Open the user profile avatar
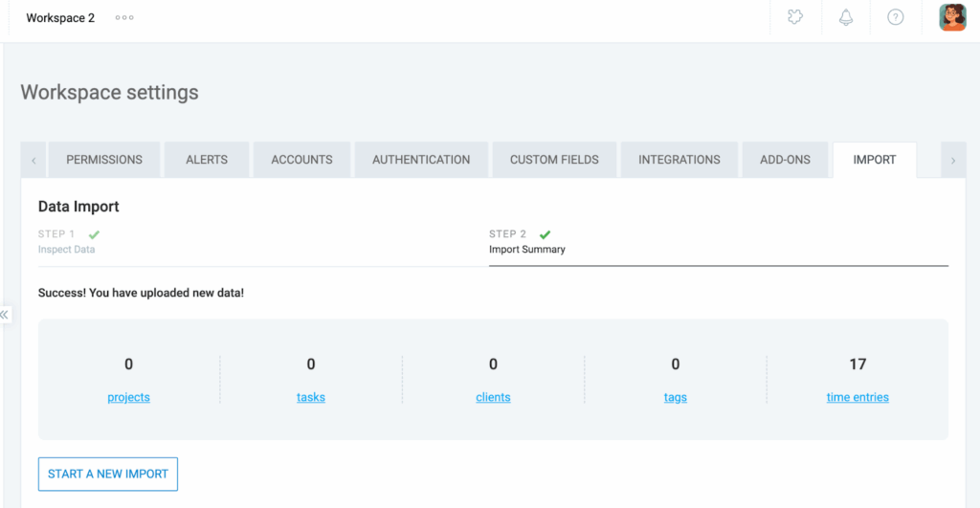Image resolution: width=980 pixels, height=508 pixels. point(952,17)
